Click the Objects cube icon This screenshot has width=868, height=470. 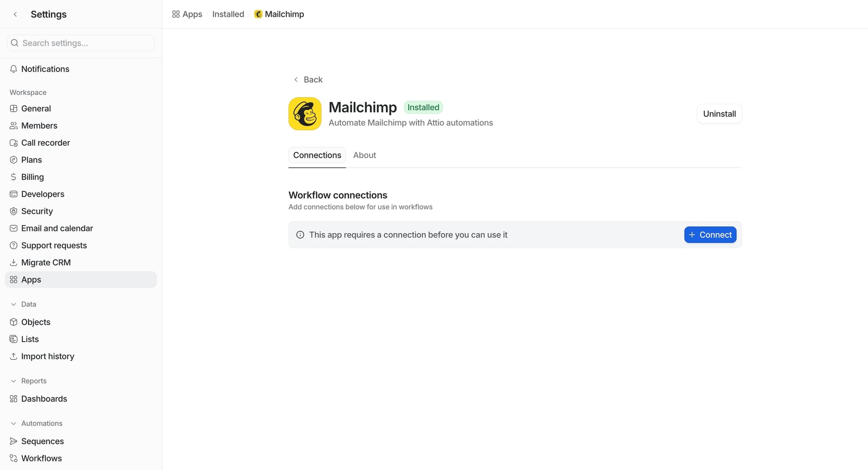(14, 322)
